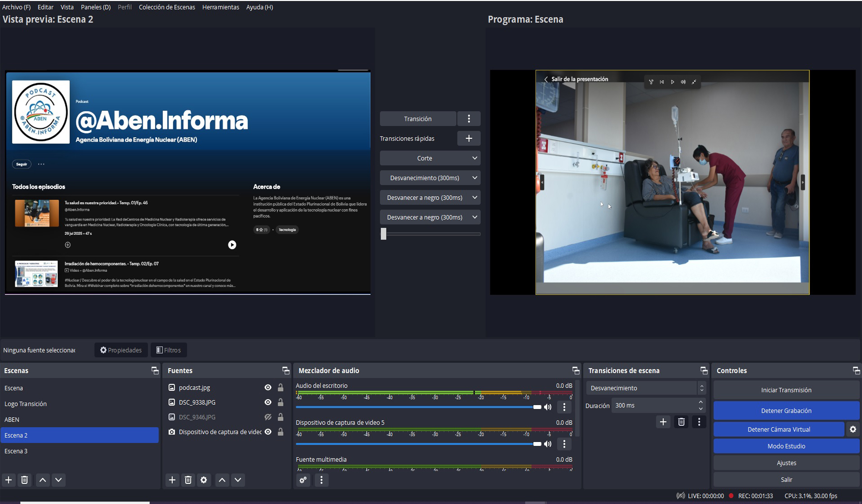Open the Archivo (F) menu
This screenshot has width=862, height=504.
(x=16, y=7)
